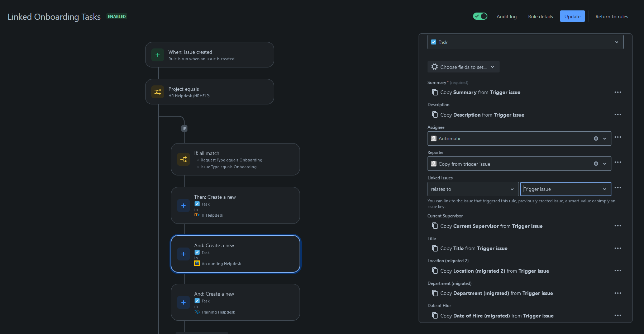This screenshot has width=644, height=334.
Task: Open the Choose fields to set dropdown
Action: coord(463,67)
